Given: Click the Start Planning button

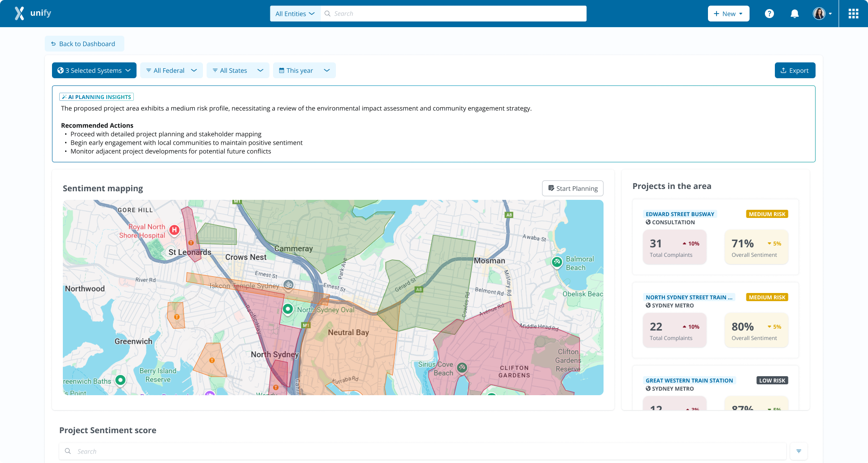Looking at the screenshot, I should (x=572, y=189).
